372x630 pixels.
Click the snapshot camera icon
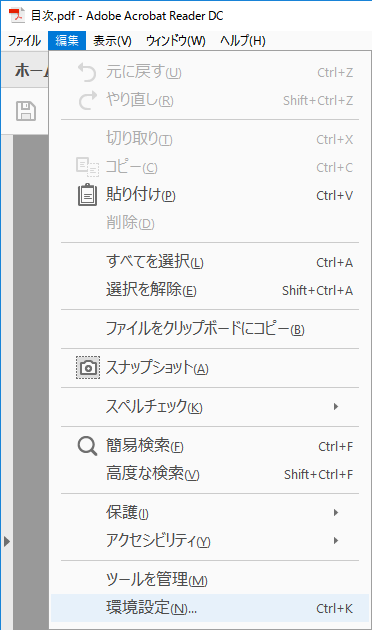click(88, 368)
